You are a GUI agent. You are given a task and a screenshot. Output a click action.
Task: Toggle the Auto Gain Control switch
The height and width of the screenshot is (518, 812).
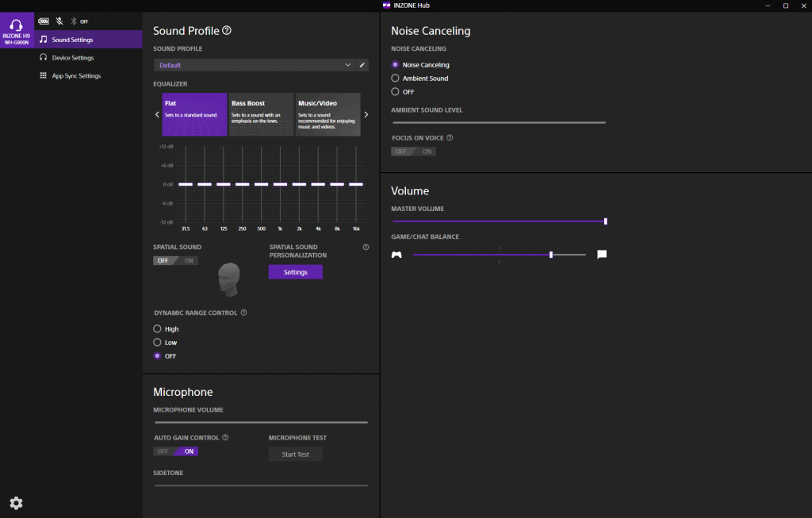[175, 451]
